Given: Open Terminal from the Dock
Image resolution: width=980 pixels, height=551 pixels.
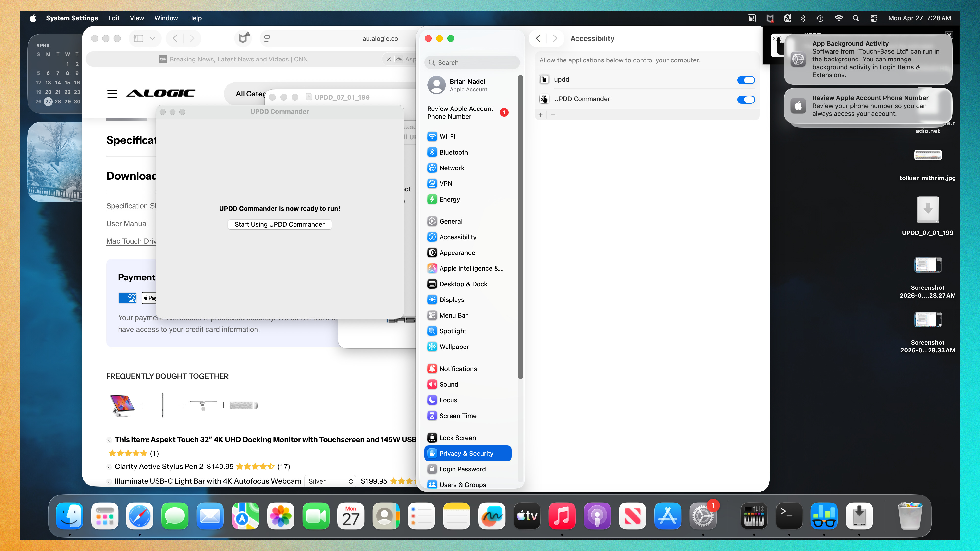Looking at the screenshot, I should 789,516.
